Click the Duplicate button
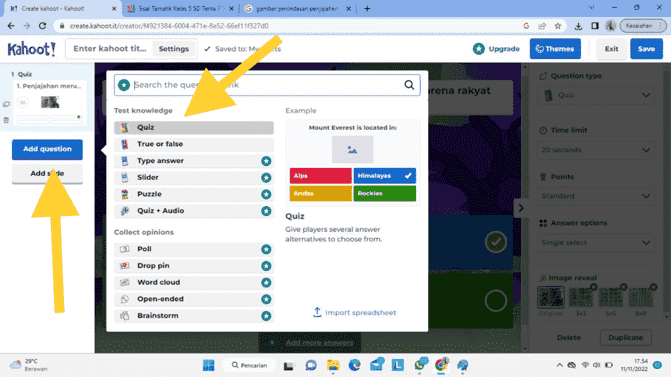 click(x=625, y=338)
